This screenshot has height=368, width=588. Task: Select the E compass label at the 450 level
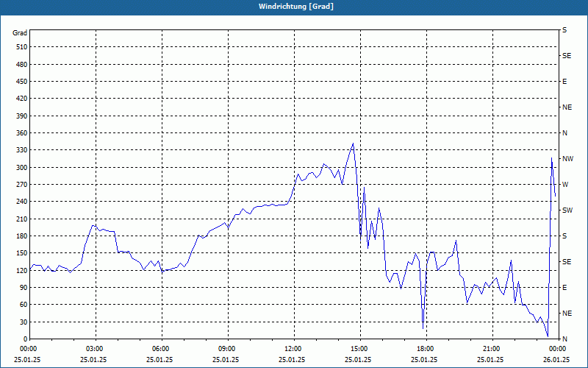pyautogui.click(x=564, y=82)
